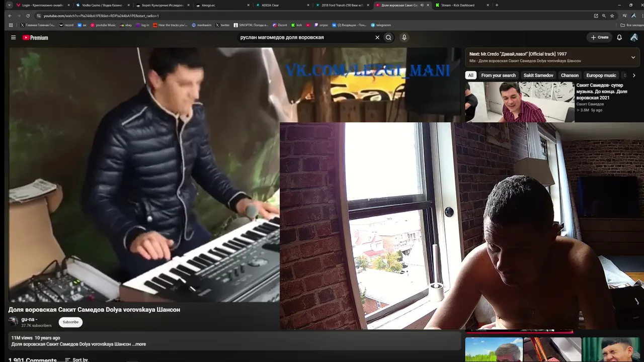Open the 'manhaeim' bookmark
The width and height of the screenshot is (644, 362).
point(201,25)
